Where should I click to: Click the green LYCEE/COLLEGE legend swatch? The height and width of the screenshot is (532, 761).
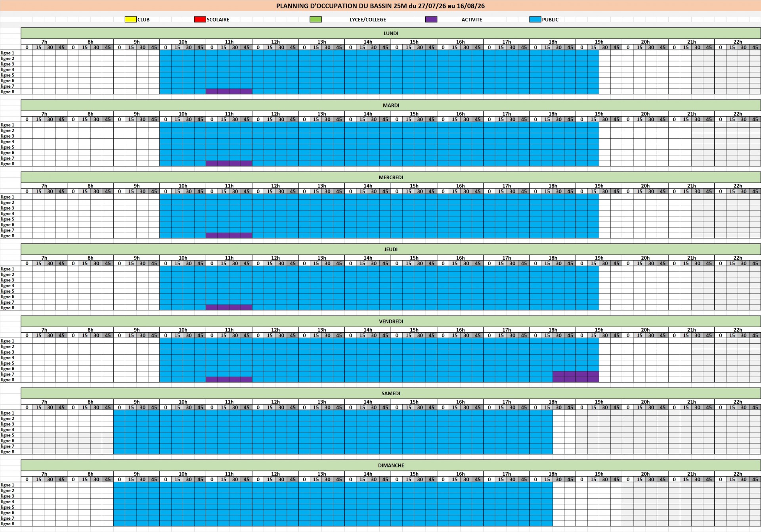pyautogui.click(x=316, y=19)
